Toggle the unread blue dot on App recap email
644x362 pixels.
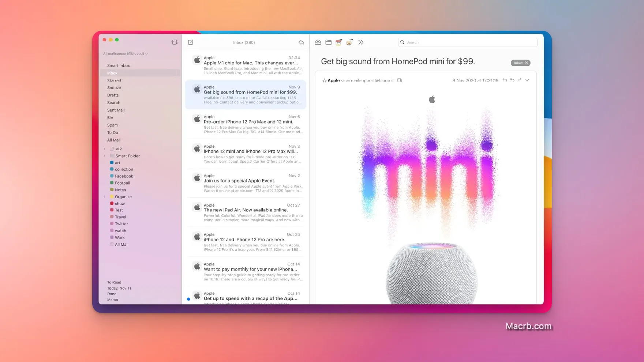[x=188, y=299]
